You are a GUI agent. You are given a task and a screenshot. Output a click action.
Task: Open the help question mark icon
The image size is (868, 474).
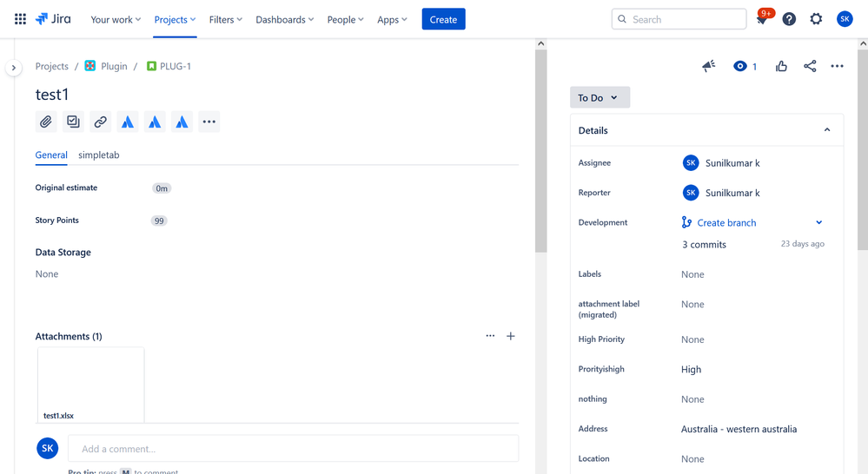789,19
